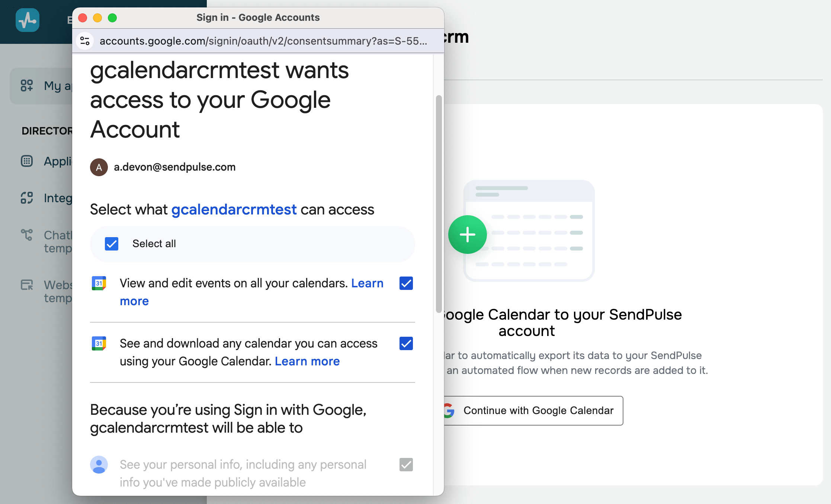Click the Chatbot templates icon
Viewport: 831px width, 504px height.
27,235
